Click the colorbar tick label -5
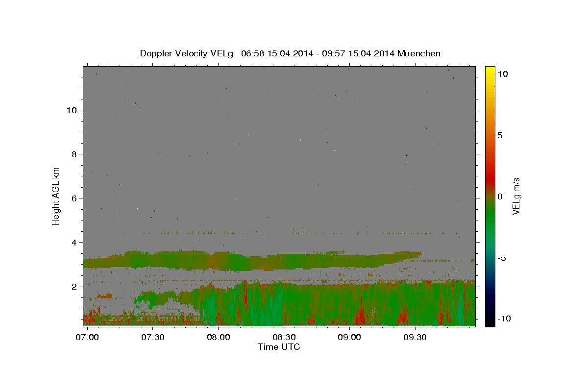 click(501, 258)
